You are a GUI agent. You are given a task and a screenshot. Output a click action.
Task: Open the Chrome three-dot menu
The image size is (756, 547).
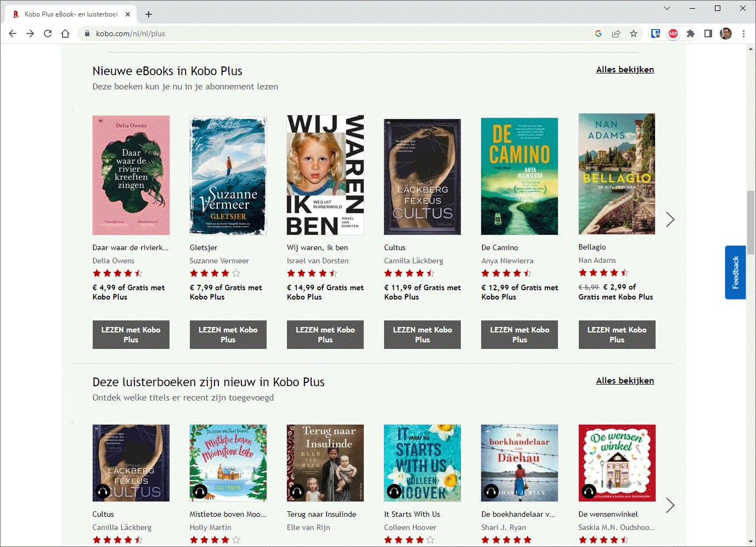(x=743, y=33)
